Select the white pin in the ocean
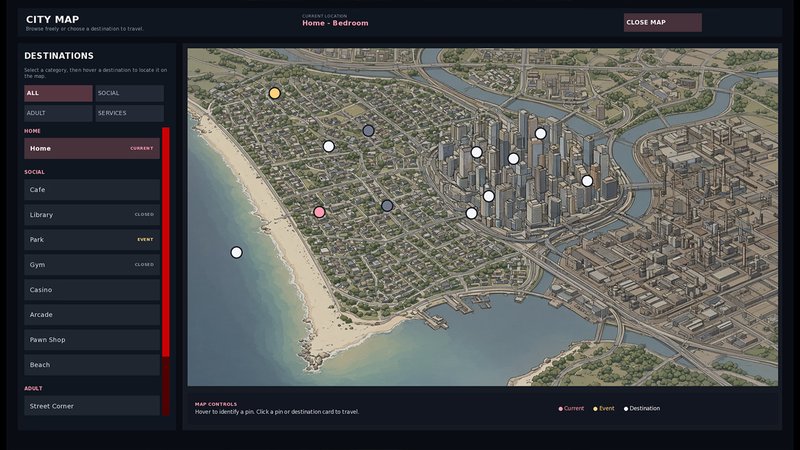Viewport: 800px width, 450px height. pos(236,252)
